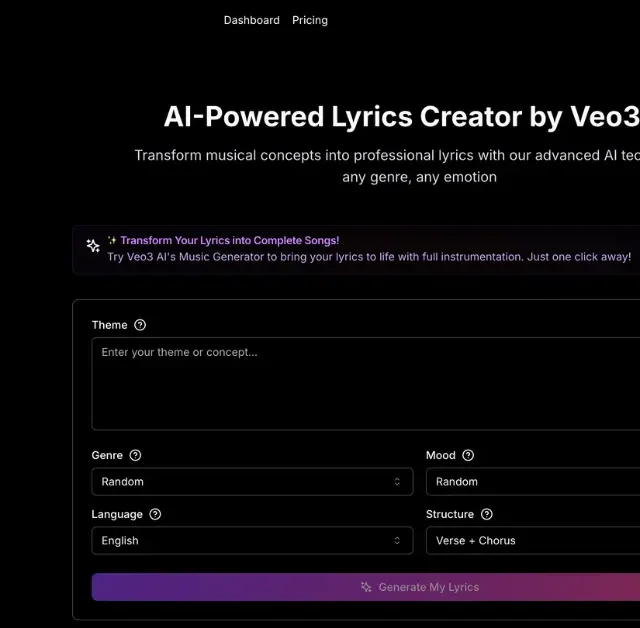The image size is (640, 628).
Task: Click the Mood help question-mark icon
Action: click(468, 455)
